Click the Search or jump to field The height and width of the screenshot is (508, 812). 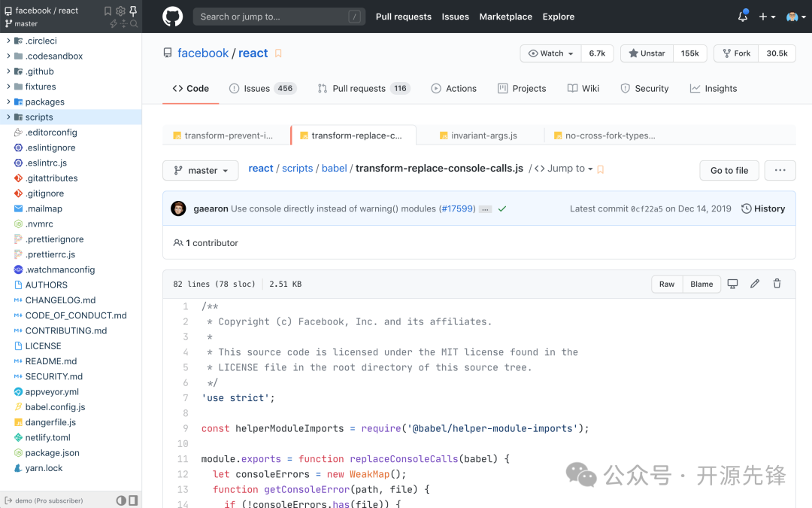coord(279,17)
